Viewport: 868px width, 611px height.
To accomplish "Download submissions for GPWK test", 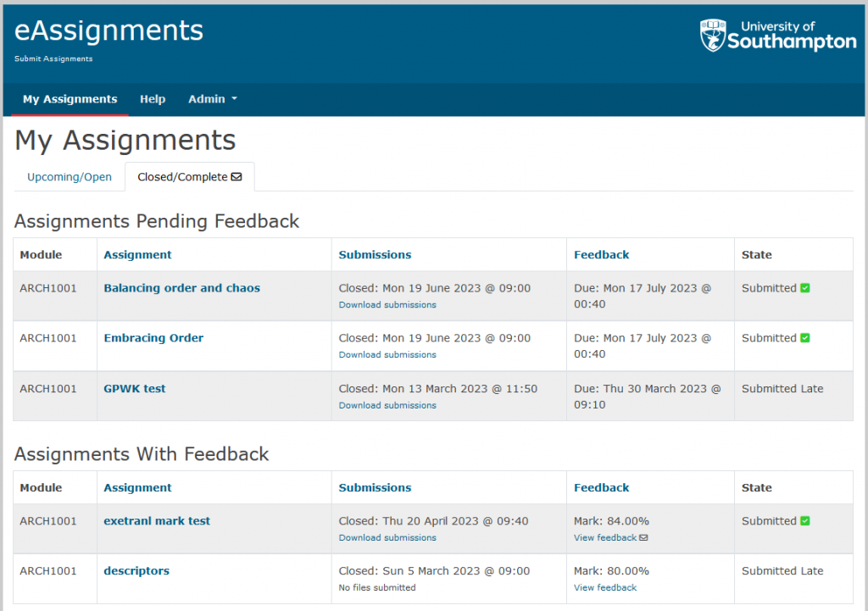I will 387,406.
